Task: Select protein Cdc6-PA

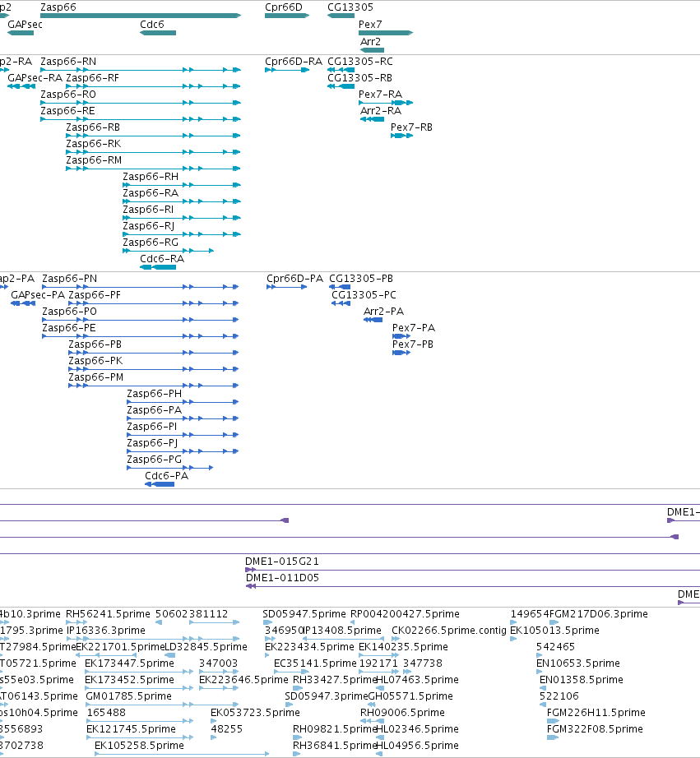Action: click(x=167, y=476)
